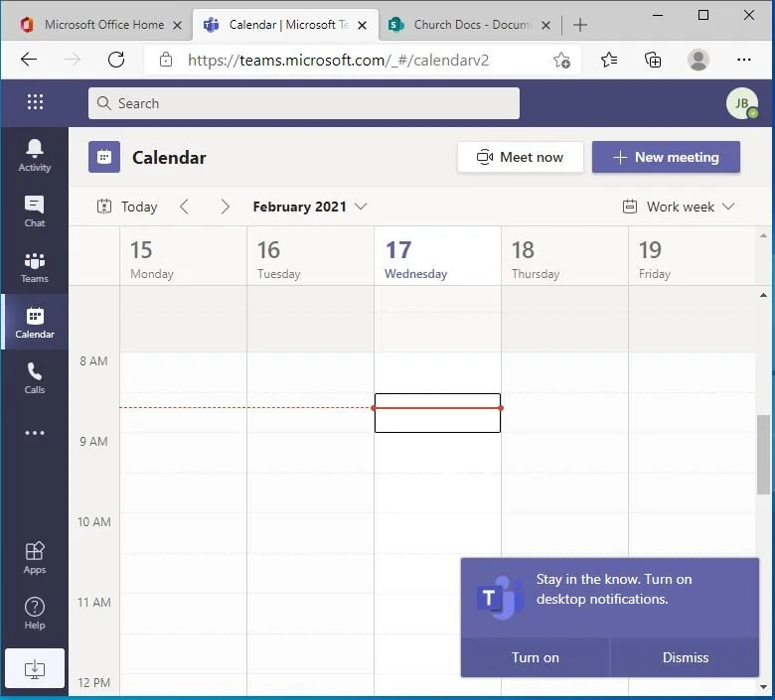The height and width of the screenshot is (700, 775).
Task: Download the desktop app icon
Action: coord(35,668)
